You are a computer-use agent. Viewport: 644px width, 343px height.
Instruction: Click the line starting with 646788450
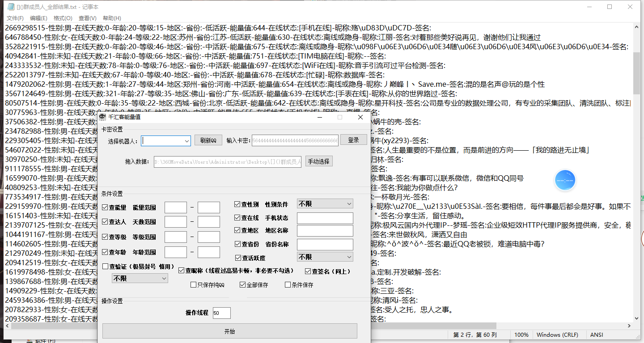(x=273, y=37)
